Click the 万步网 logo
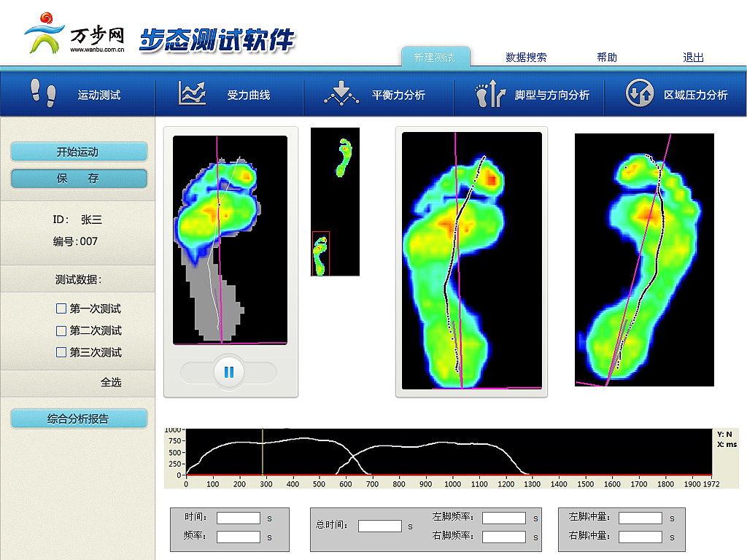Viewport: 747px width, 560px height. click(75, 33)
